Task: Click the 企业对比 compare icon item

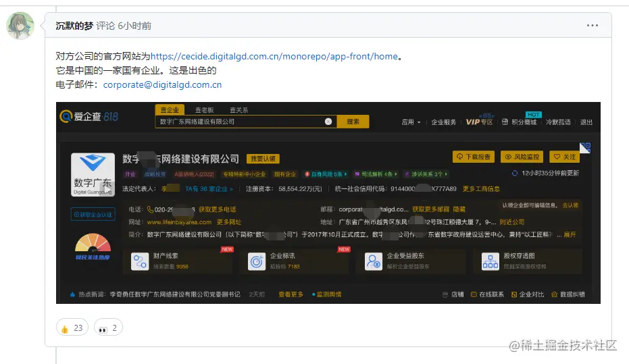Action: (x=527, y=294)
